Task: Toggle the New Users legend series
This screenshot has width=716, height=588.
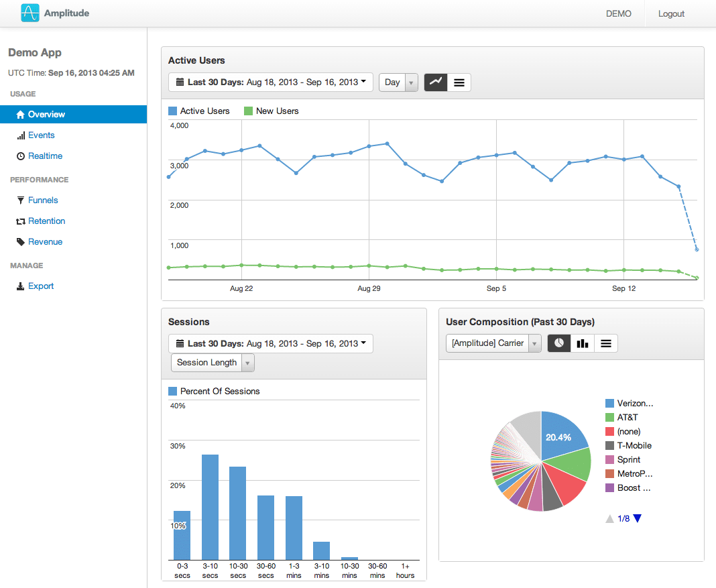Action: pyautogui.click(x=271, y=111)
